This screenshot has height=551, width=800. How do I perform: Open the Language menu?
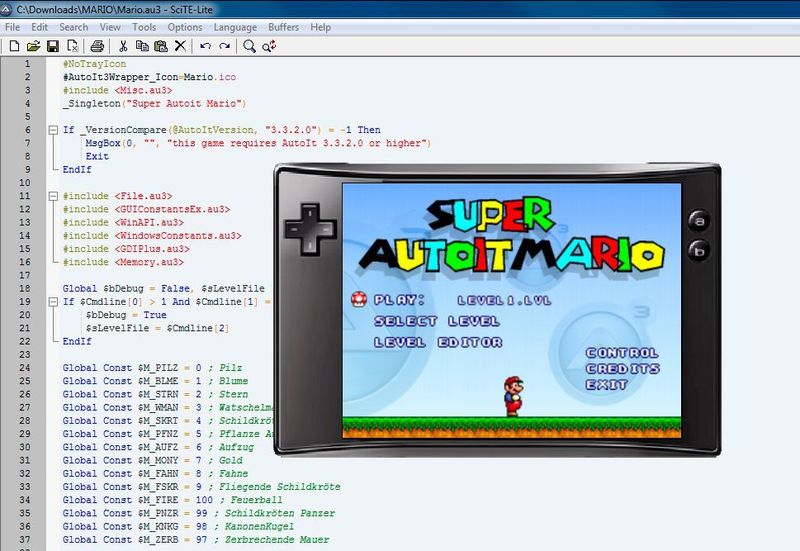pos(235,27)
